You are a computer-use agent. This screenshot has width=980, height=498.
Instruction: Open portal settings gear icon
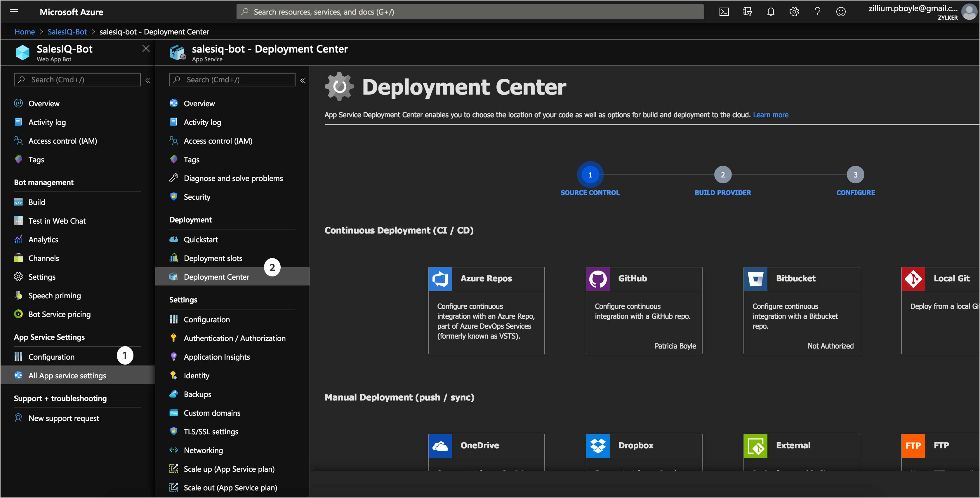click(794, 12)
